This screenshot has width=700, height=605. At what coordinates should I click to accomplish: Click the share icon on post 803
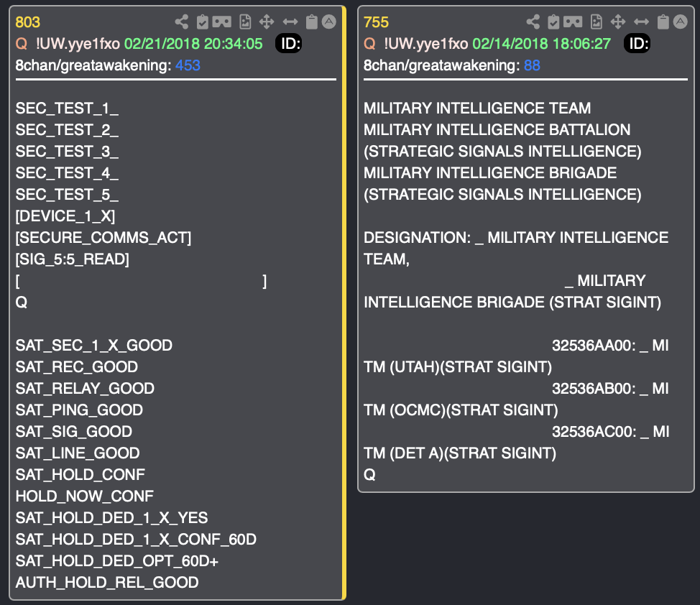tap(181, 22)
